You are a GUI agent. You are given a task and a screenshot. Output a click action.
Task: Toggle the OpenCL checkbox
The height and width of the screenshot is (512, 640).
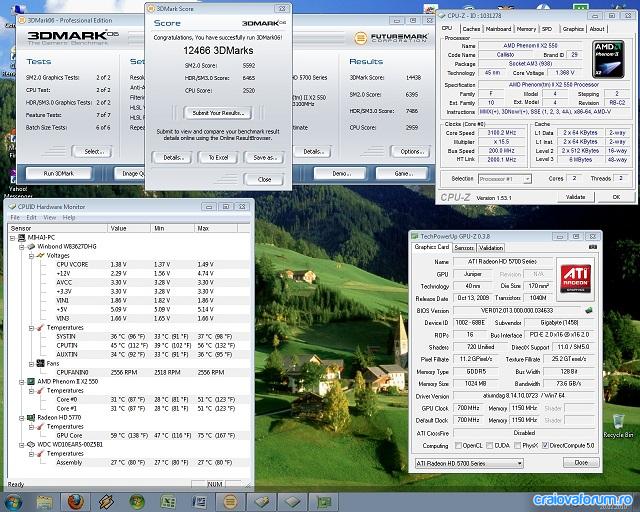click(458, 445)
